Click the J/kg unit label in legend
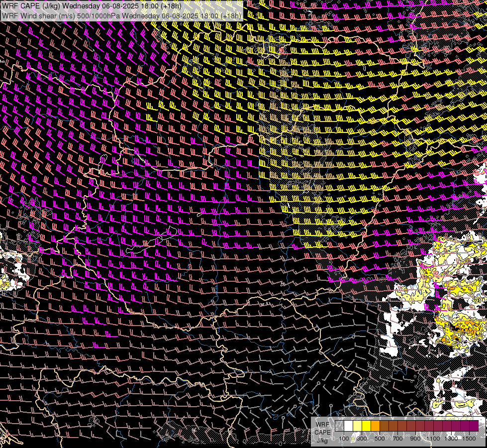Viewport: 487px width, 448px height. click(322, 441)
